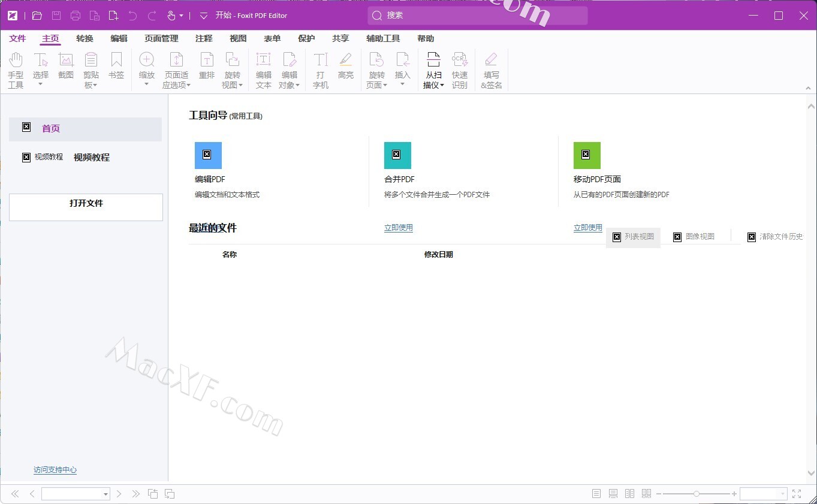
Task: Click the Foxit logo icon at top-left
Action: pos(13,16)
